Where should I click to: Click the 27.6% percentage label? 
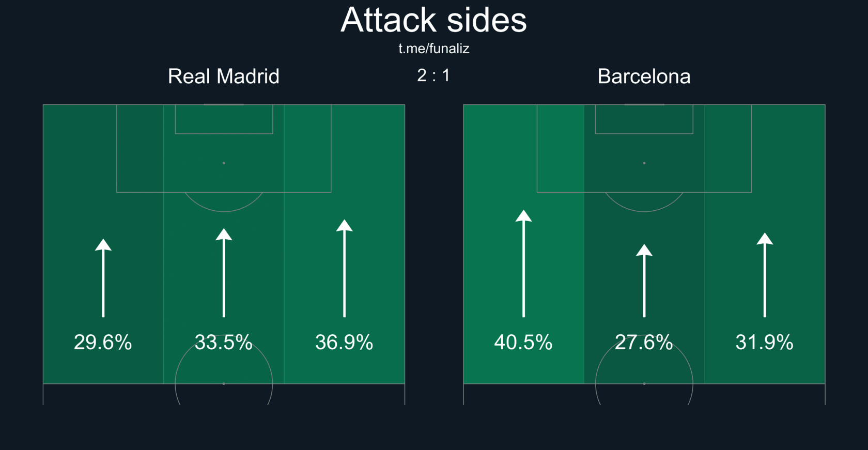pos(644,342)
